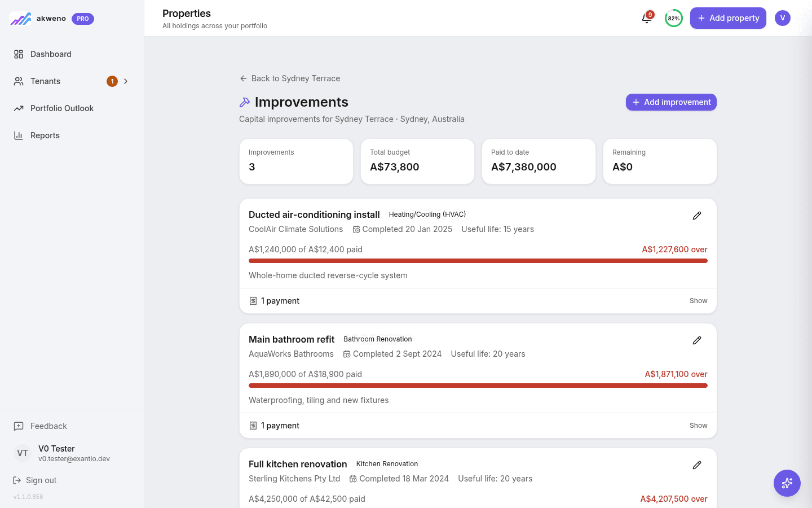Click the Sign out arrow icon

click(17, 480)
